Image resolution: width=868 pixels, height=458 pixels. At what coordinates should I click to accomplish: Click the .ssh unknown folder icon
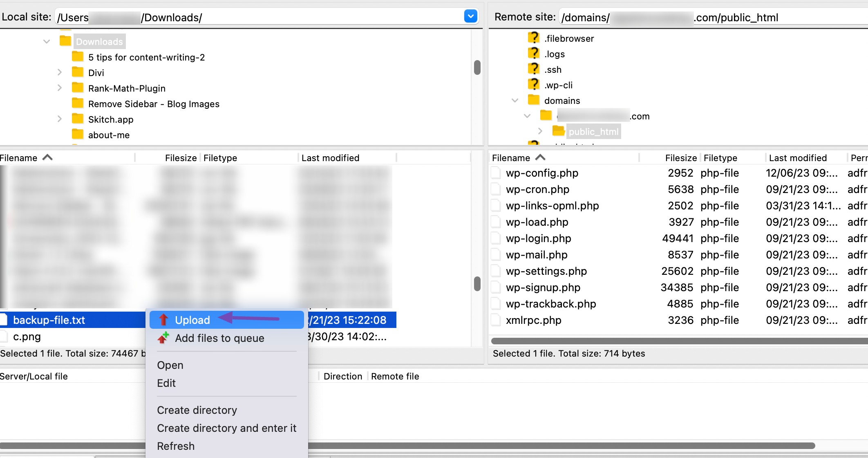pos(533,69)
